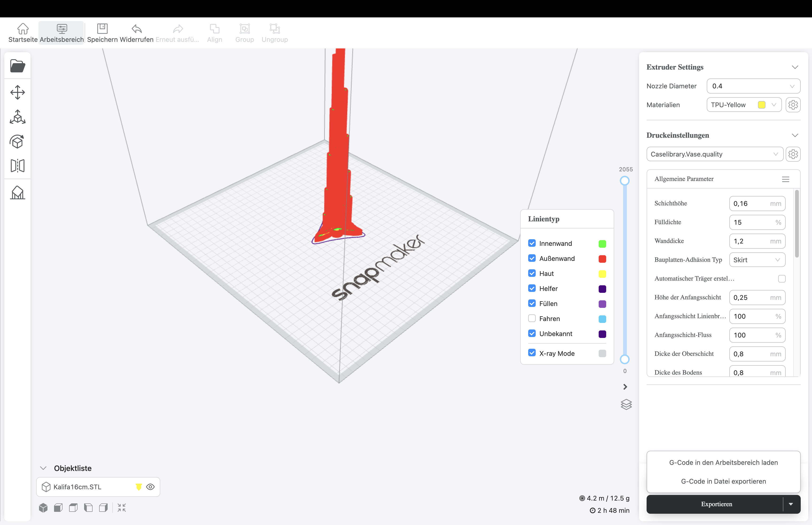Open the file folder icon in sidebar
Screen dimensions: 812x525
click(17, 66)
